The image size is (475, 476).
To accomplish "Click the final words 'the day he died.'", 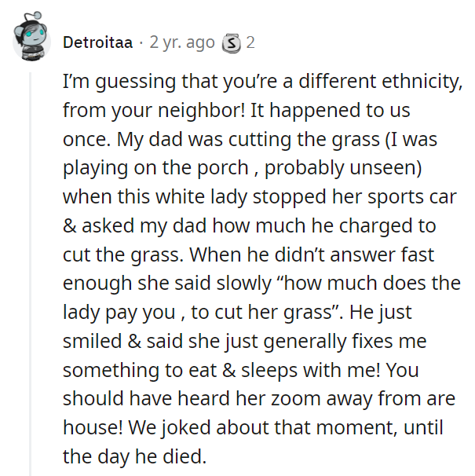I will (134, 456).
